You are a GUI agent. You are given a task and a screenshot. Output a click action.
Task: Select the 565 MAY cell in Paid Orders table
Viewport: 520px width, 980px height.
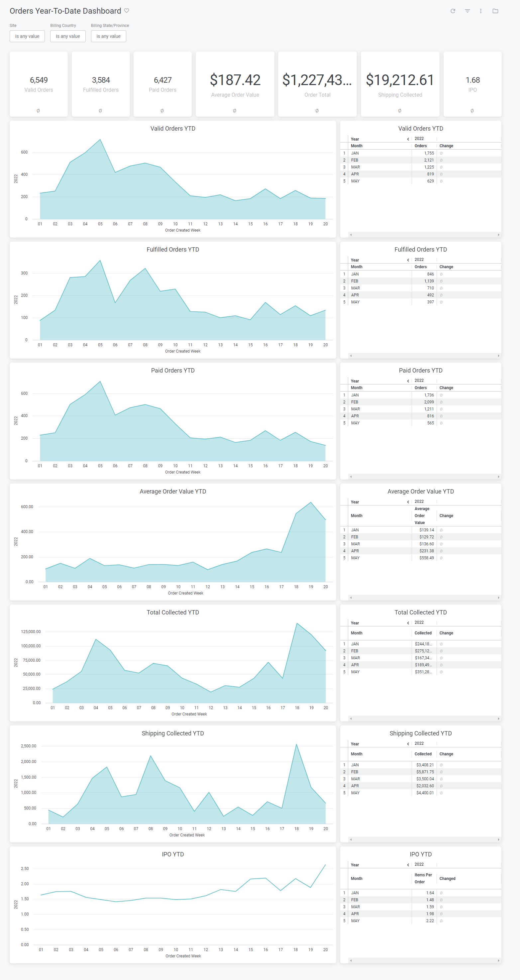tap(424, 423)
